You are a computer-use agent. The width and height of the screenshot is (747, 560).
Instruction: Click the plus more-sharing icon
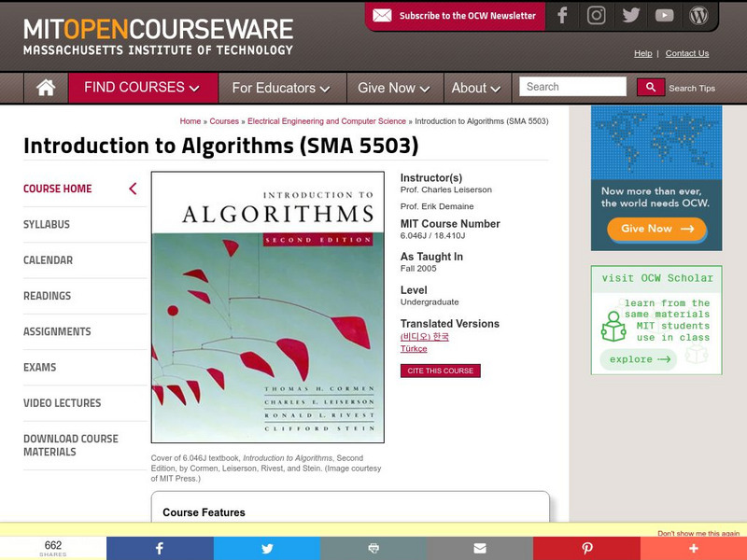[x=694, y=548]
